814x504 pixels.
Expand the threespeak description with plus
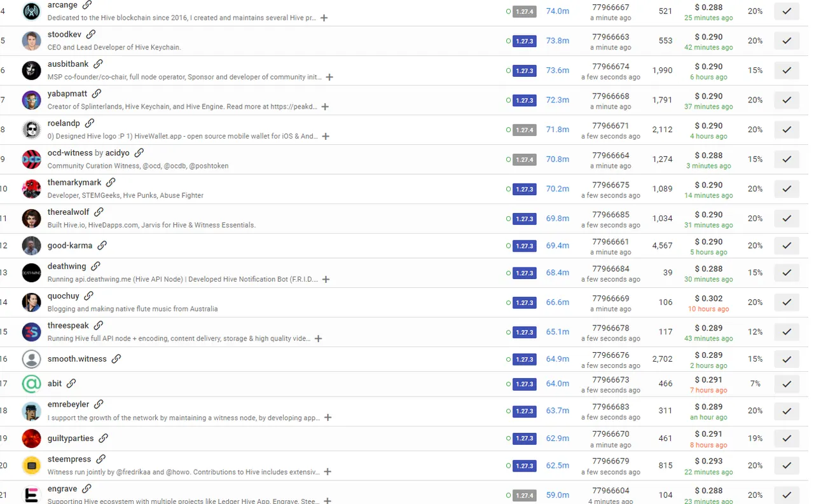pos(319,339)
